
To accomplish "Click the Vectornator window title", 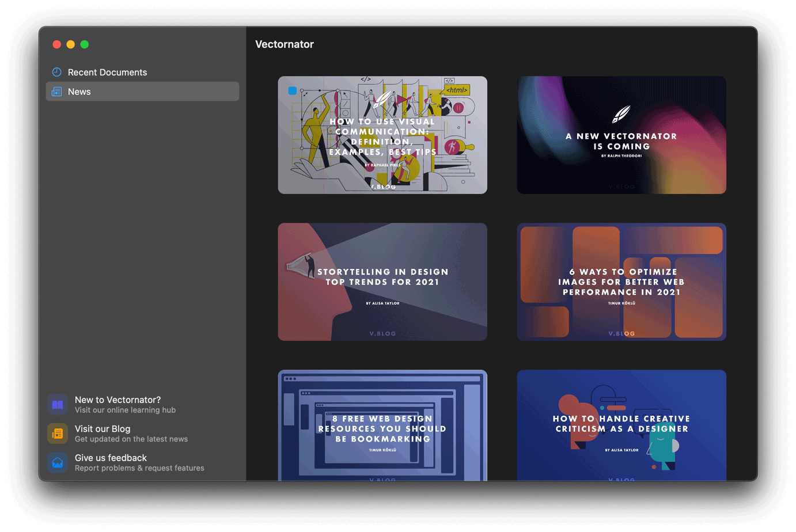I will point(285,44).
